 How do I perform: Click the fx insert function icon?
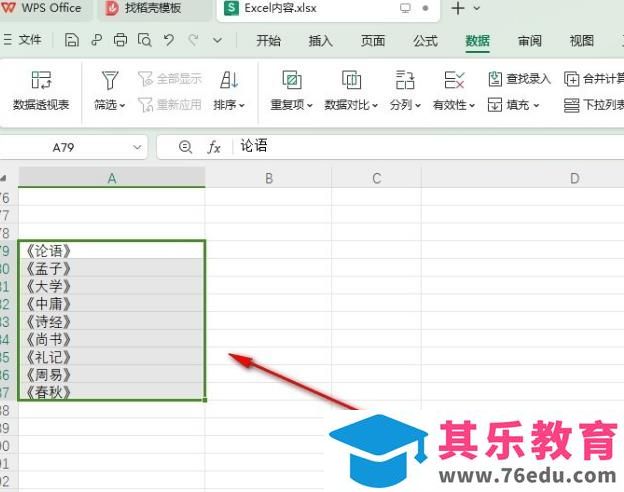point(214,147)
